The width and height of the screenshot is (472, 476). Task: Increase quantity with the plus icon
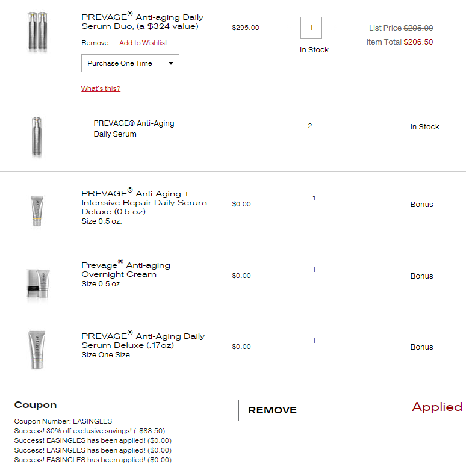coord(334,28)
